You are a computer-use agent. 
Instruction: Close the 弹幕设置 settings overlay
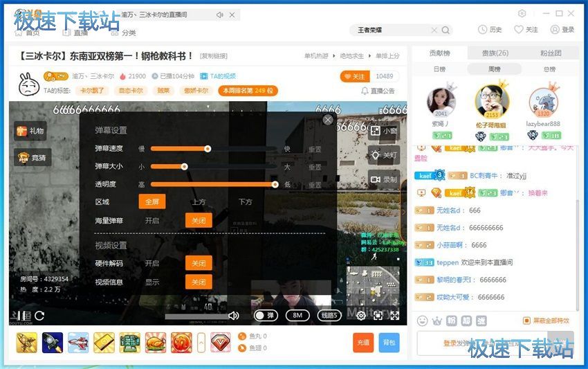[x=328, y=120]
